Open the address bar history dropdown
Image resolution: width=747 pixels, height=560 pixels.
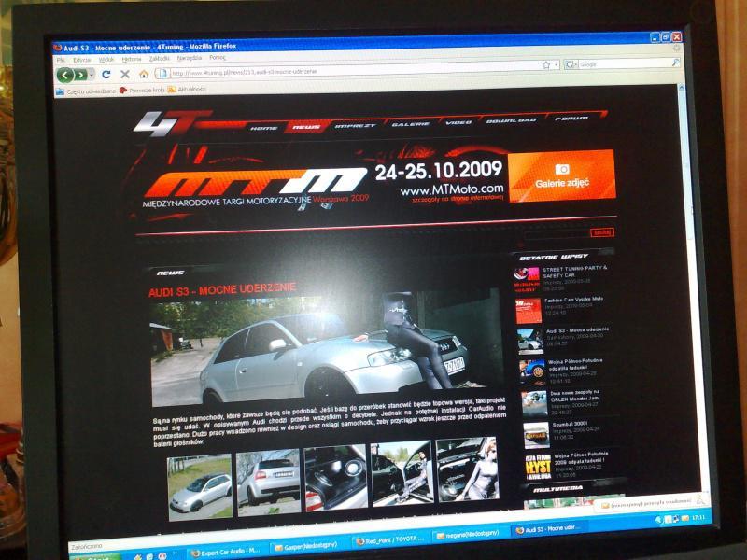pos(556,64)
